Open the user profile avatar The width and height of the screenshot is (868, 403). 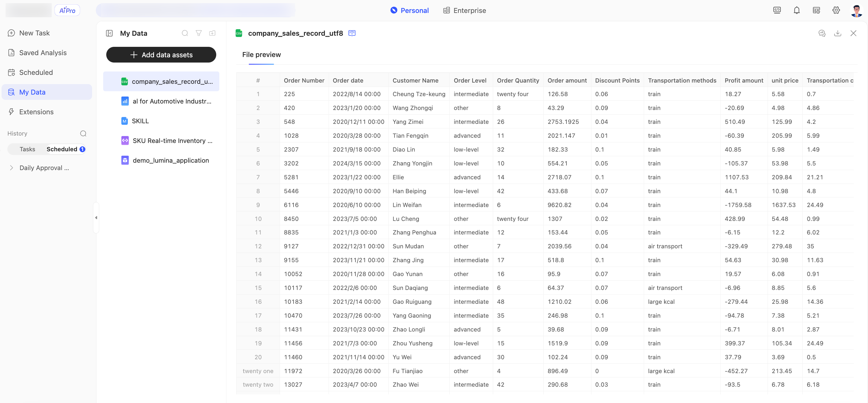pyautogui.click(x=856, y=10)
